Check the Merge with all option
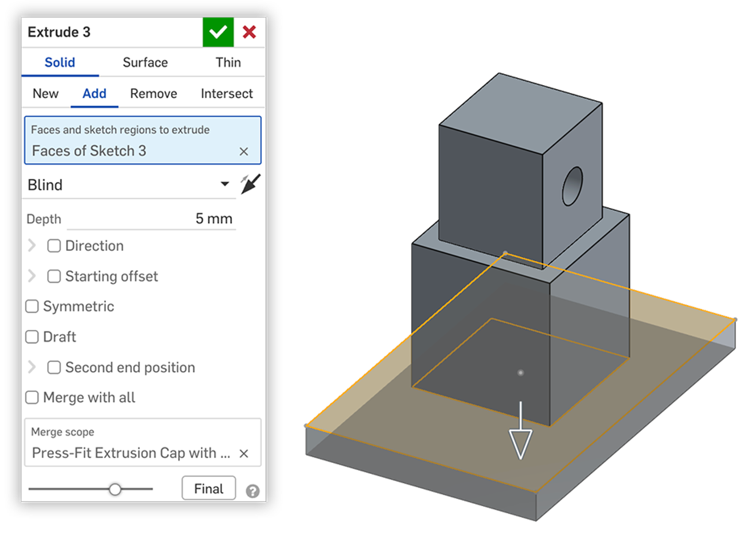The width and height of the screenshot is (756, 553). [x=32, y=397]
